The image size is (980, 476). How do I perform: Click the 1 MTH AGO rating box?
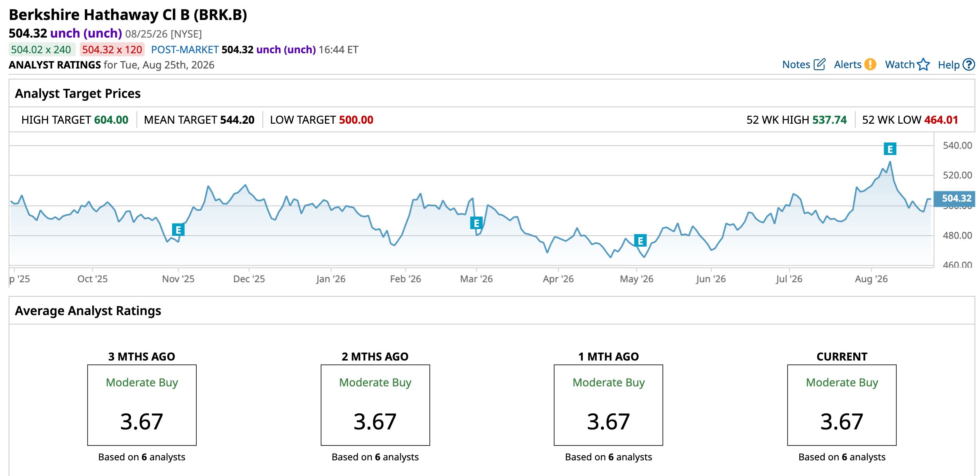coord(608,405)
